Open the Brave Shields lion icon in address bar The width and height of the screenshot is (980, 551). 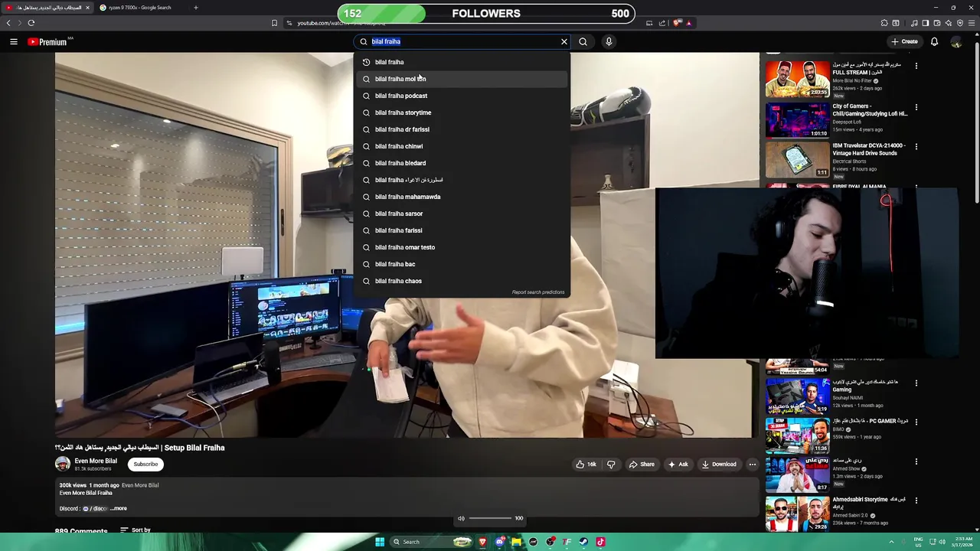pyautogui.click(x=678, y=23)
